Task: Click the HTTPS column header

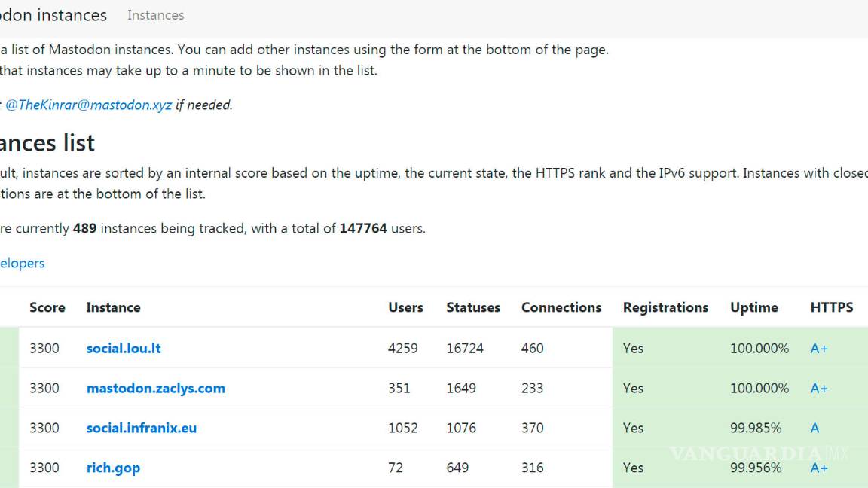Action: (831, 307)
